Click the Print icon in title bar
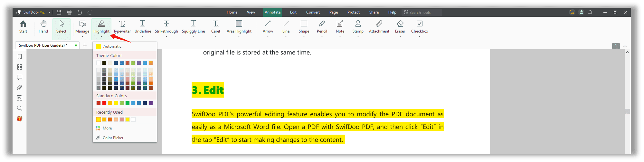This screenshot has width=644, height=162. click(x=69, y=12)
